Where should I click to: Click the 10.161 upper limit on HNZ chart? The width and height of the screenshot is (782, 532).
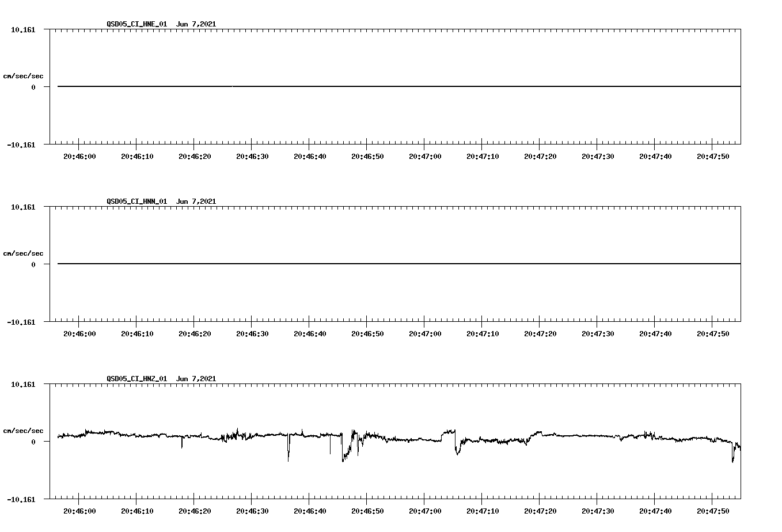[23, 384]
